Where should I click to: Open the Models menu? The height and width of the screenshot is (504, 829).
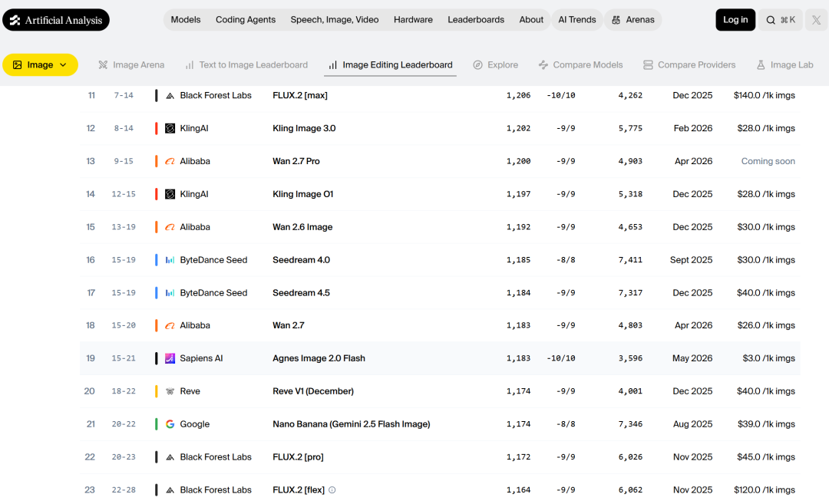pos(186,20)
